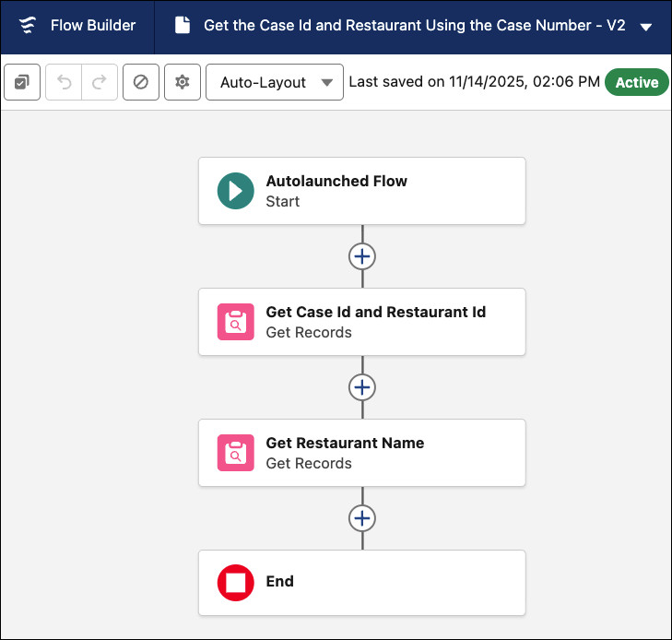Click the Undo arrow button

tap(65, 82)
